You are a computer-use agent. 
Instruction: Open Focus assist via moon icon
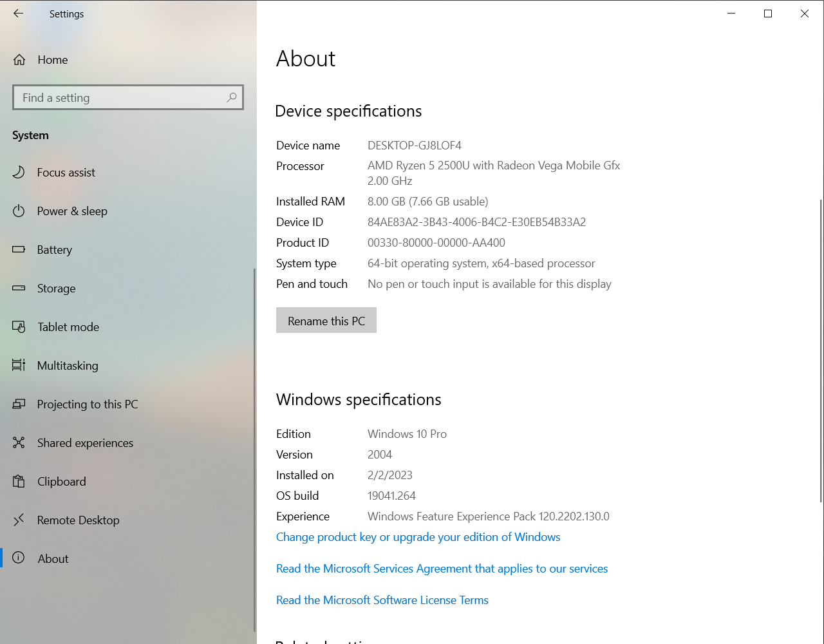(x=19, y=172)
